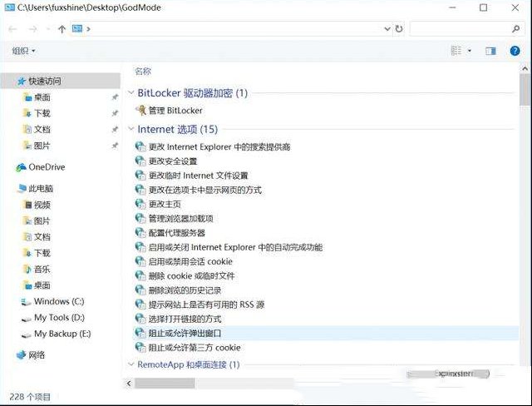The height and width of the screenshot is (406, 532).
Task: Click icon for 启用或关闭自动完成功能 item
Action: click(x=140, y=247)
